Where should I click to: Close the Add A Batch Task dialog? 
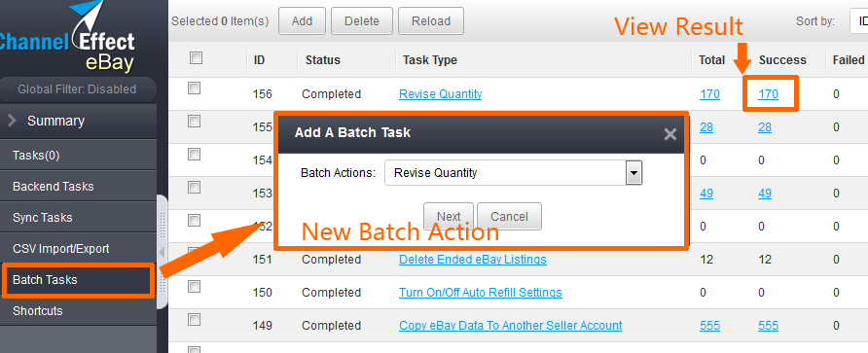[669, 134]
